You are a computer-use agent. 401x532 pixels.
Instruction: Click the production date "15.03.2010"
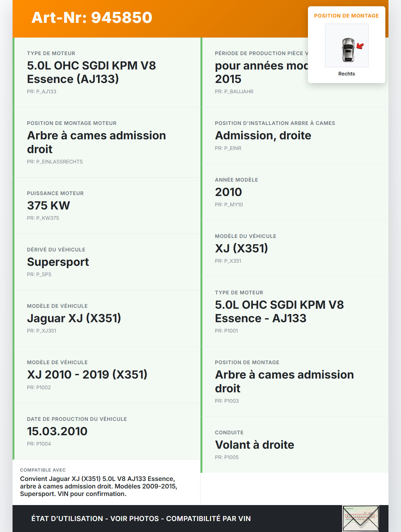coord(57,431)
